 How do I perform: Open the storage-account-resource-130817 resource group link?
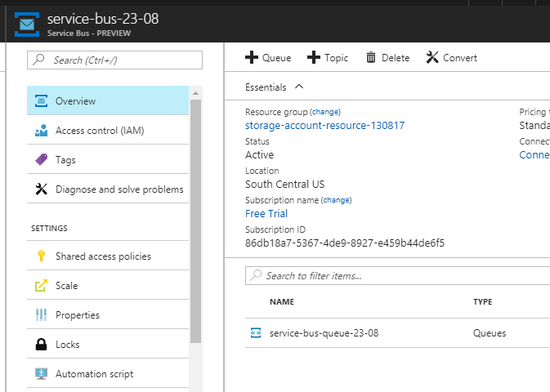[x=324, y=126]
